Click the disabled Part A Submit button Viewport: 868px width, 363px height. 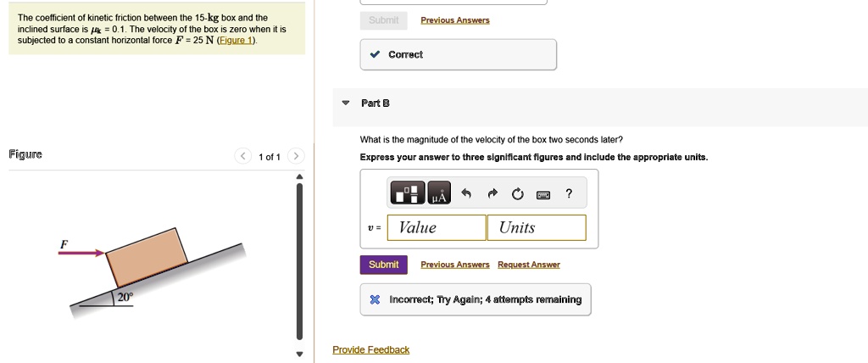coord(384,20)
